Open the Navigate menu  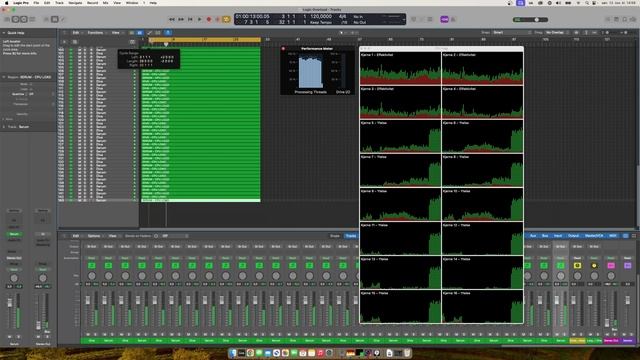coord(75,3)
